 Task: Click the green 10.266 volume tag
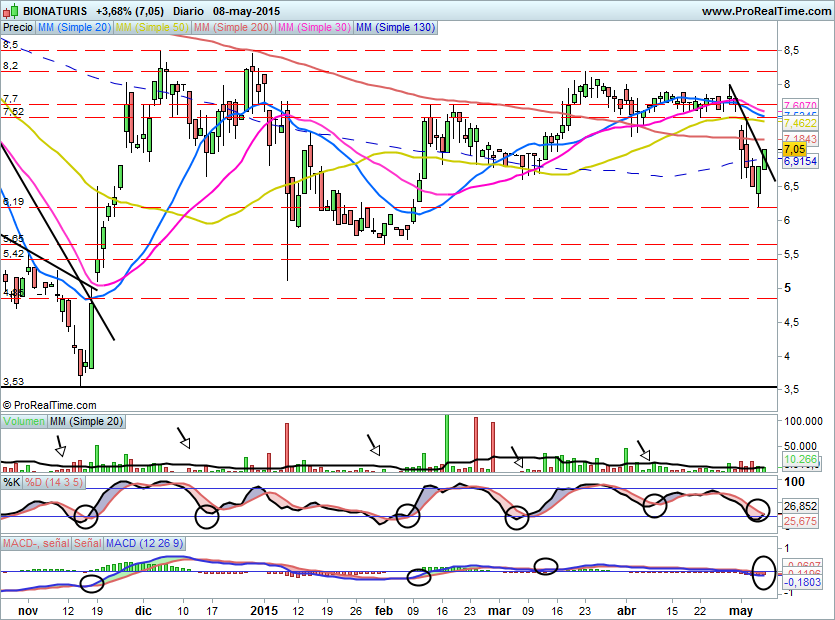click(800, 459)
